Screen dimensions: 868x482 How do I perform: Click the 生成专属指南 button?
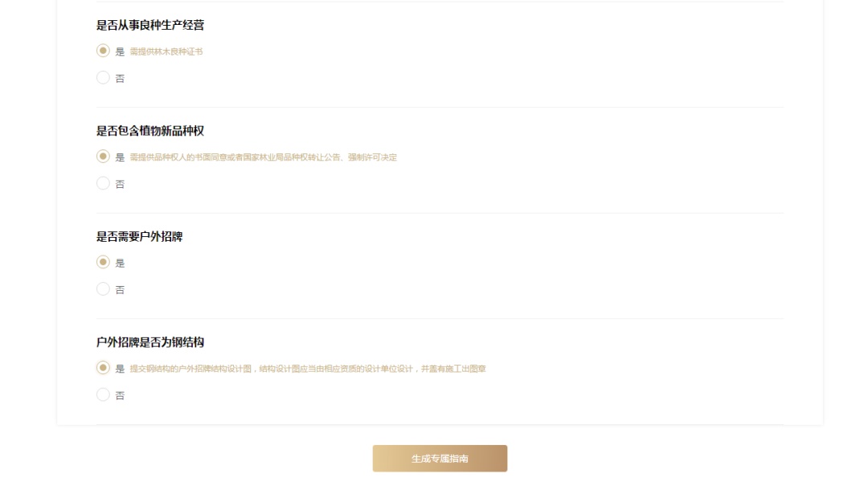[x=440, y=458]
